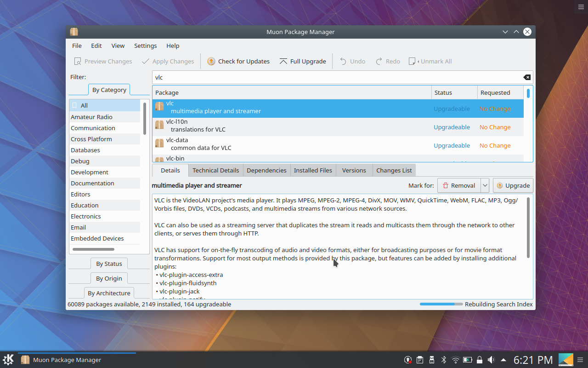Expand the By Architecture filter section
588x368 pixels.
coord(109,293)
